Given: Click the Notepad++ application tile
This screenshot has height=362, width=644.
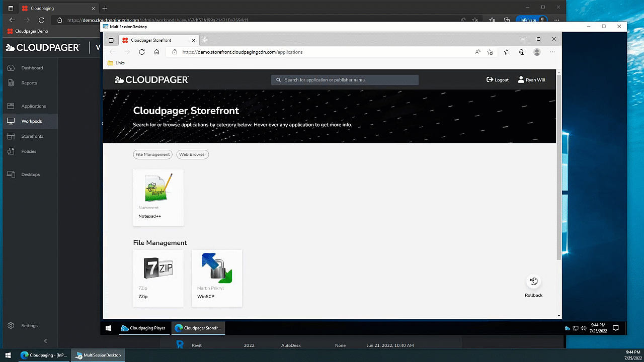Looking at the screenshot, I should click(x=158, y=198).
